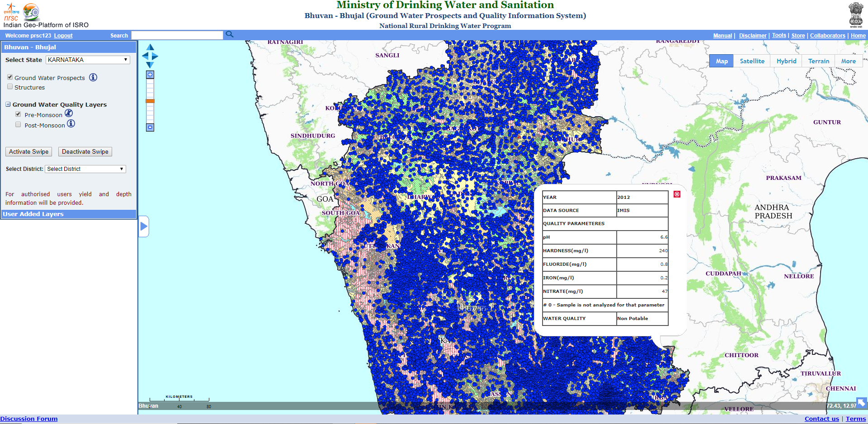Switch to Terrain view
The image size is (868, 424).
[819, 61]
